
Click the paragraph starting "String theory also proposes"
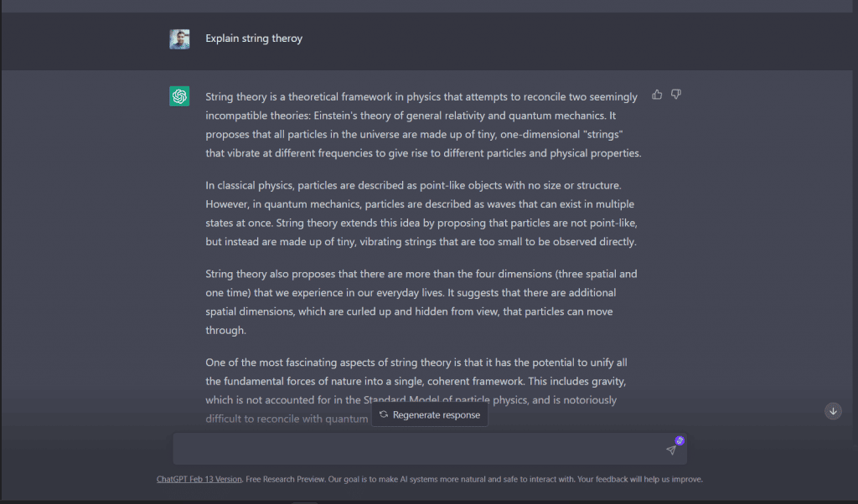click(421, 301)
